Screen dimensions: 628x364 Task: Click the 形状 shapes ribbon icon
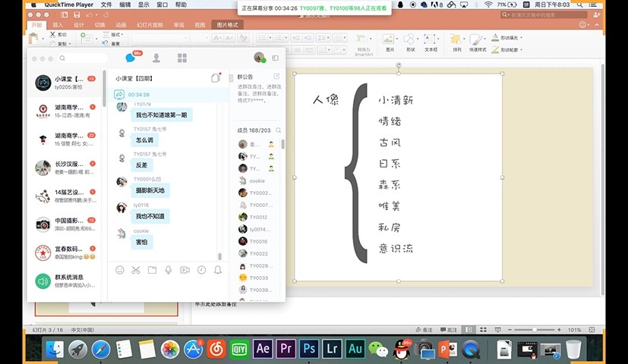click(411, 42)
